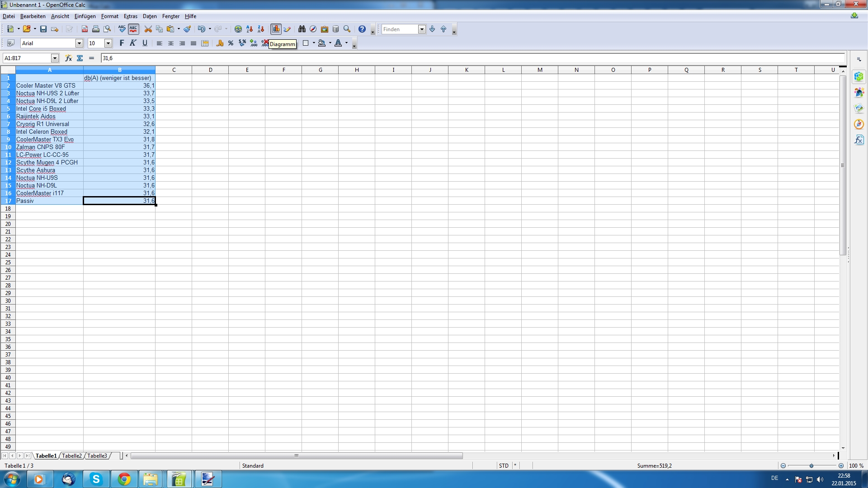Click the zoom out minus button
This screenshot has width=868, height=488.
click(783, 465)
